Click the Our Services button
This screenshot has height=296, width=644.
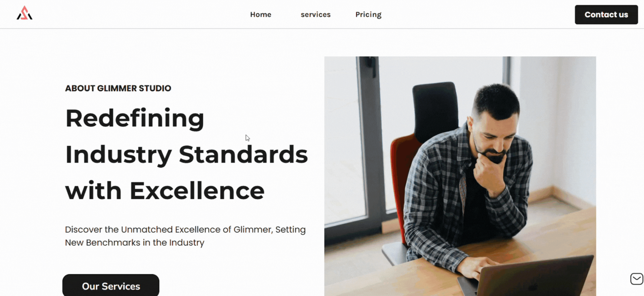[111, 286]
